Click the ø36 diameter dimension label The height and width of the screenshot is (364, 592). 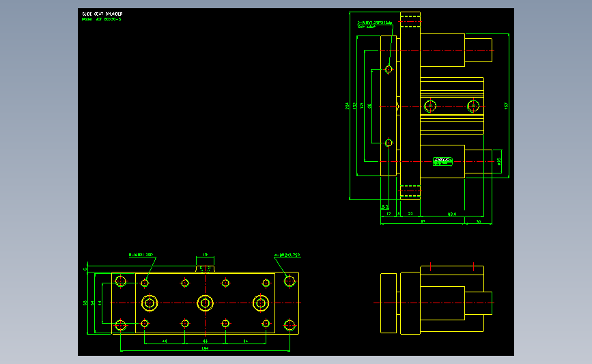click(x=498, y=162)
